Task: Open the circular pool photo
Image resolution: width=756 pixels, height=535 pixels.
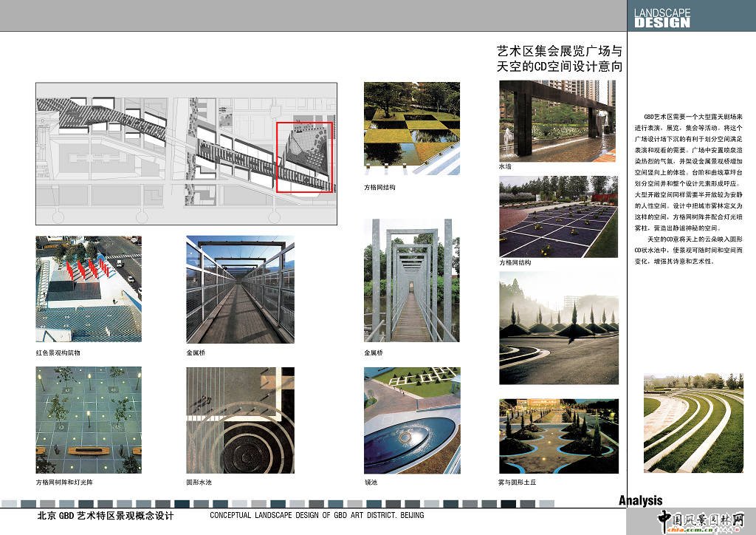Action: coord(240,420)
